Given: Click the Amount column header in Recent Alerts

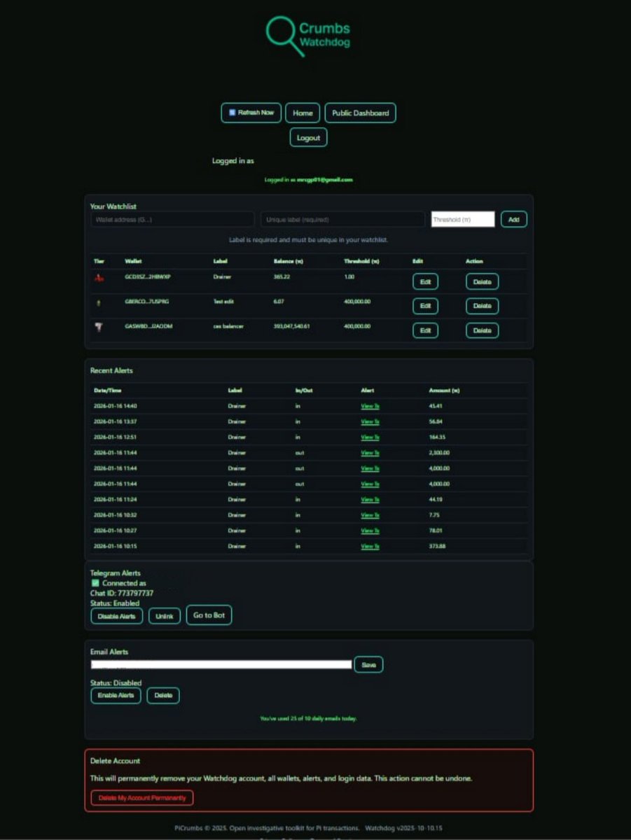Looking at the screenshot, I should [444, 390].
